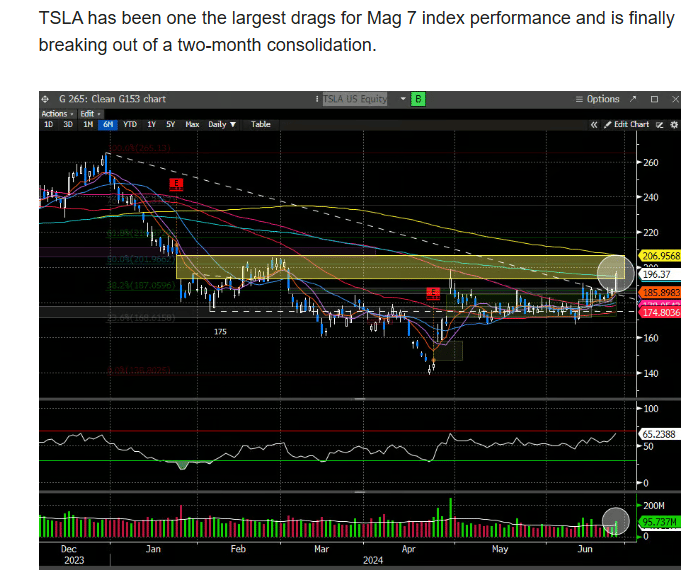Click the move/drag handle icon beside G 265
The height and width of the screenshot is (587, 700).
[45, 99]
